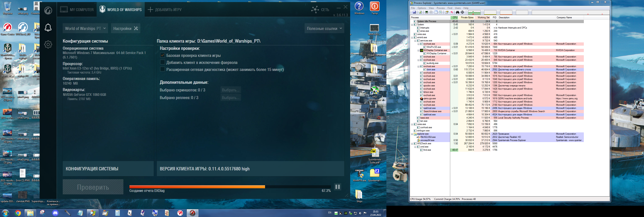This screenshot has height=217, width=644.
Task: Click the gear settings icon in WGCheck sidebar
Action: [48, 44]
